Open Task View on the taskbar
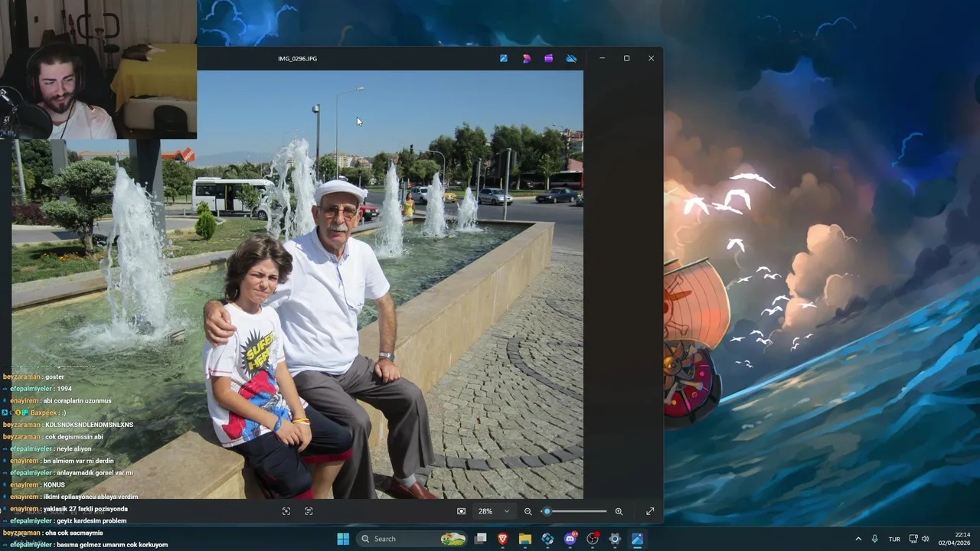Image resolution: width=980 pixels, height=551 pixels. coord(481,539)
